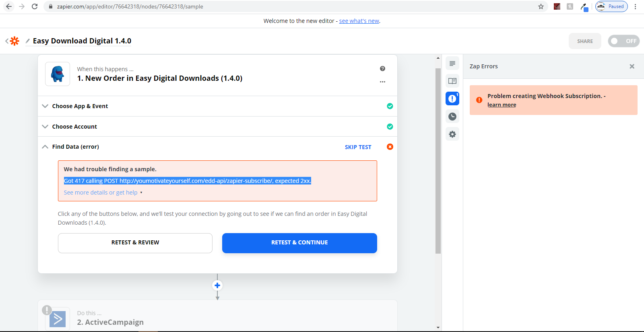Click the plus icon to add a step

point(217,285)
